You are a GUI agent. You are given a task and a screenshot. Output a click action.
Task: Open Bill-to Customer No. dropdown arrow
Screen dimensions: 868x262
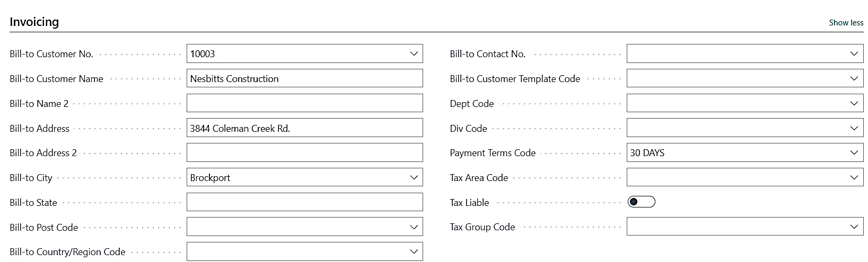tap(414, 54)
